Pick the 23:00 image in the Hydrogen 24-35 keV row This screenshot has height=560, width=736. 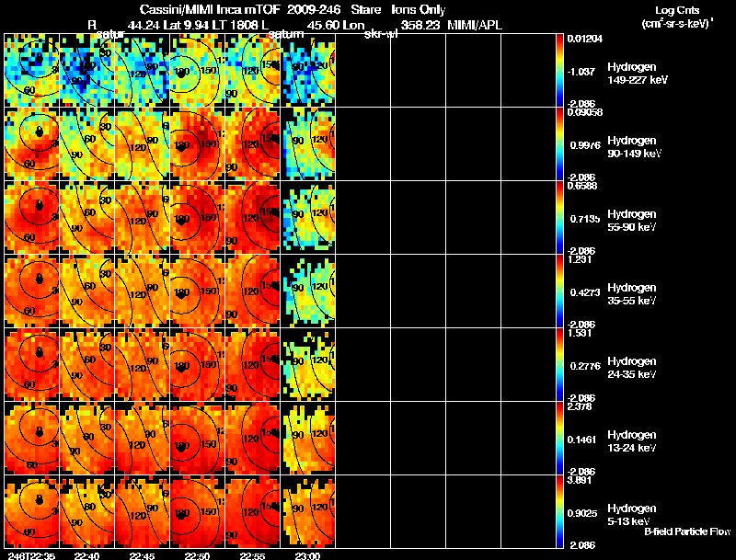point(308,365)
